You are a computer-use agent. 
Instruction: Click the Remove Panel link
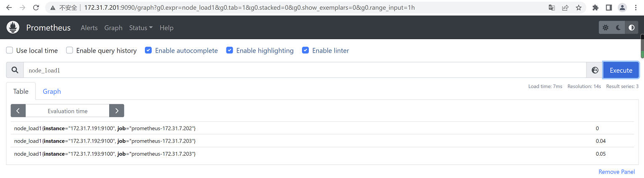[x=616, y=172]
